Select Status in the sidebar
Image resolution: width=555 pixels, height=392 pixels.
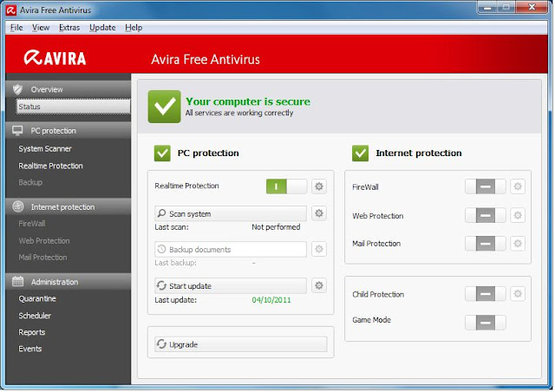coord(73,107)
